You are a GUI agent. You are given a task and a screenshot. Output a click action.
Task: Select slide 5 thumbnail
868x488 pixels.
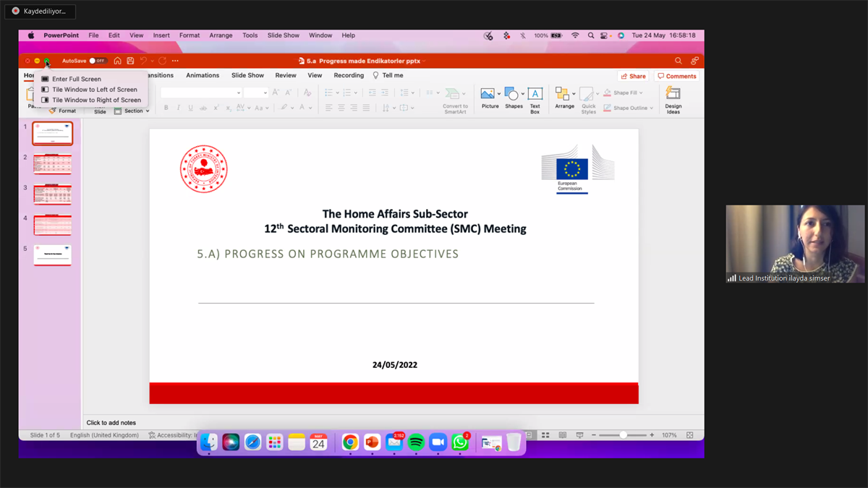(x=53, y=255)
